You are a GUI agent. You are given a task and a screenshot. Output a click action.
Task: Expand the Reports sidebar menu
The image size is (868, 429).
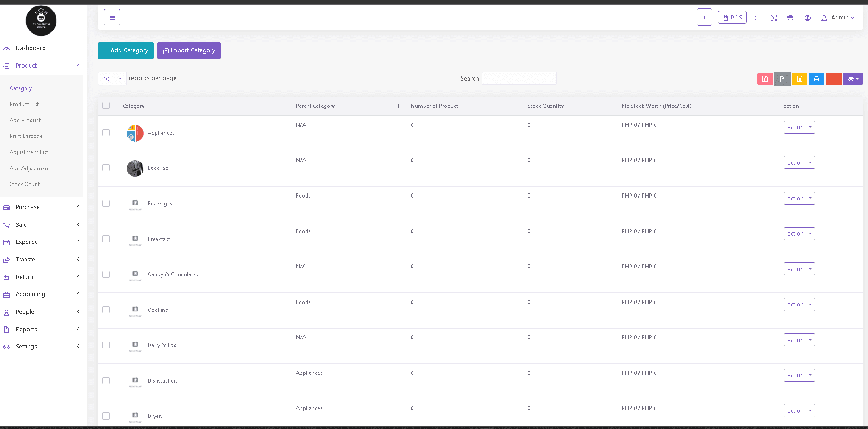[42, 330]
